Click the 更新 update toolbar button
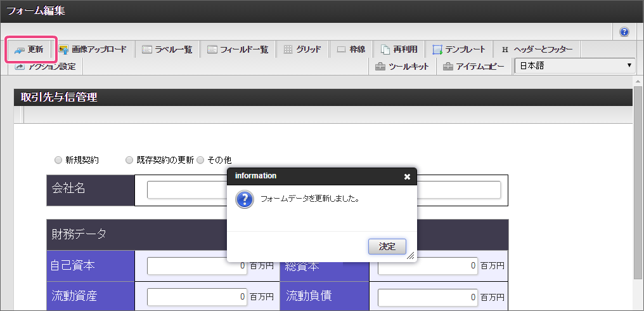The image size is (644, 311). pyautogui.click(x=30, y=50)
